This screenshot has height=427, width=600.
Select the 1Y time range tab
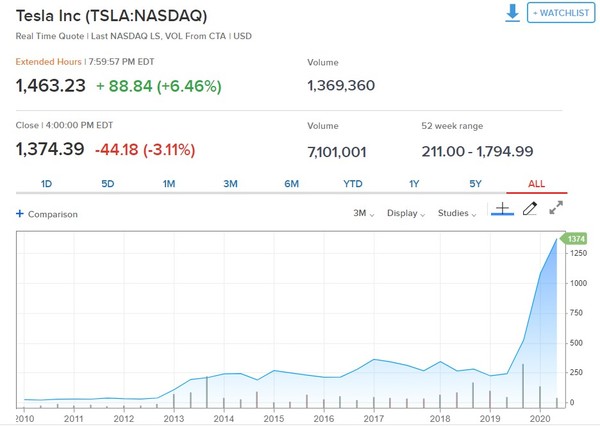pyautogui.click(x=414, y=184)
